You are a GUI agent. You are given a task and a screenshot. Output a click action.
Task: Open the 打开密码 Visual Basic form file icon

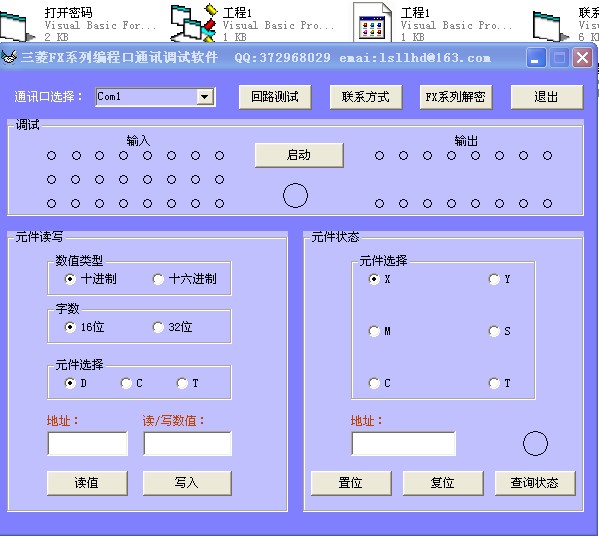[x=16, y=27]
